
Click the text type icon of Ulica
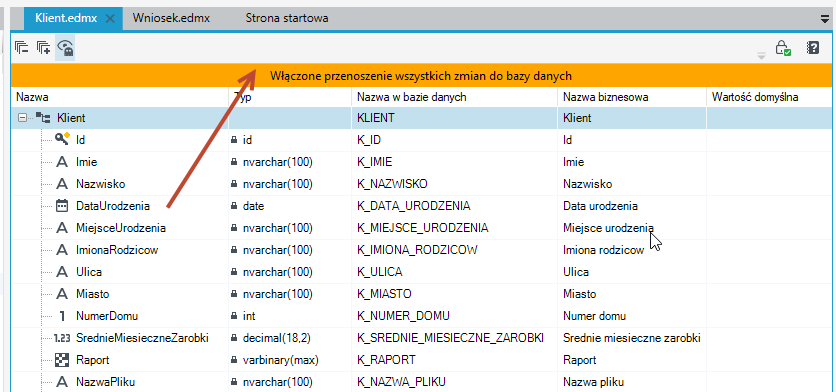[x=62, y=271]
